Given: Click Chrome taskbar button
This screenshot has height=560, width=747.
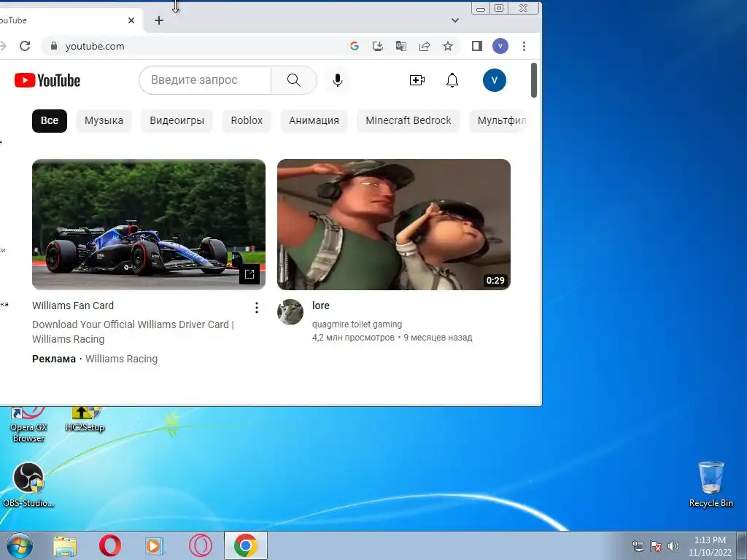Looking at the screenshot, I should pos(246,545).
